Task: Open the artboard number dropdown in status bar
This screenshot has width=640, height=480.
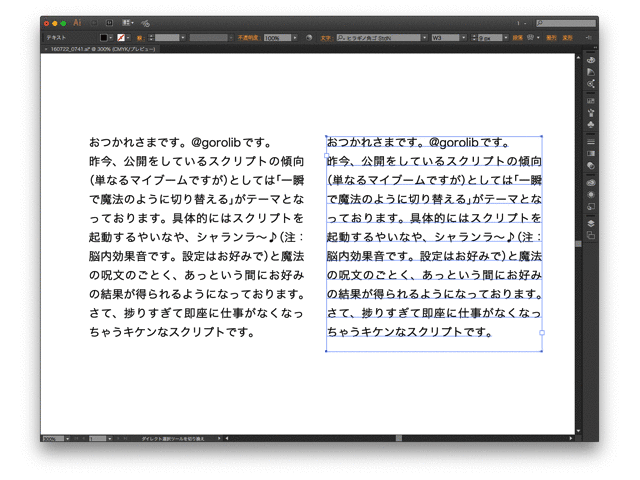Action: coord(109,439)
